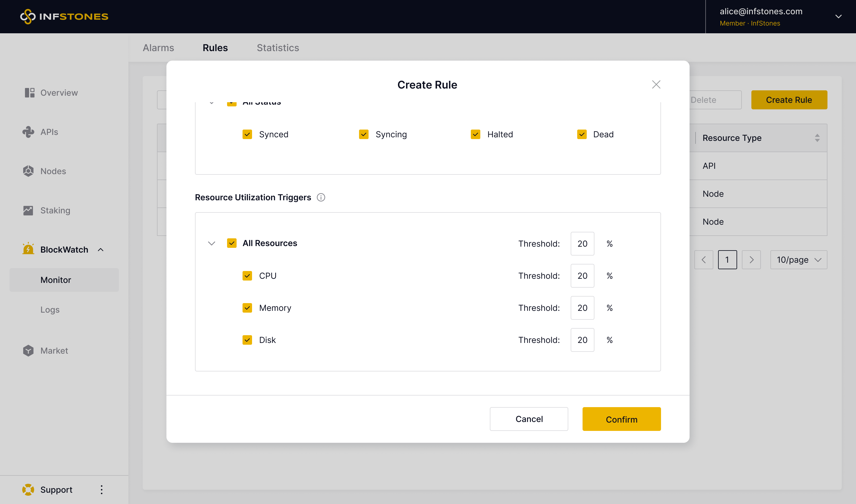Click the BlockWatch alarm icon

(28, 249)
